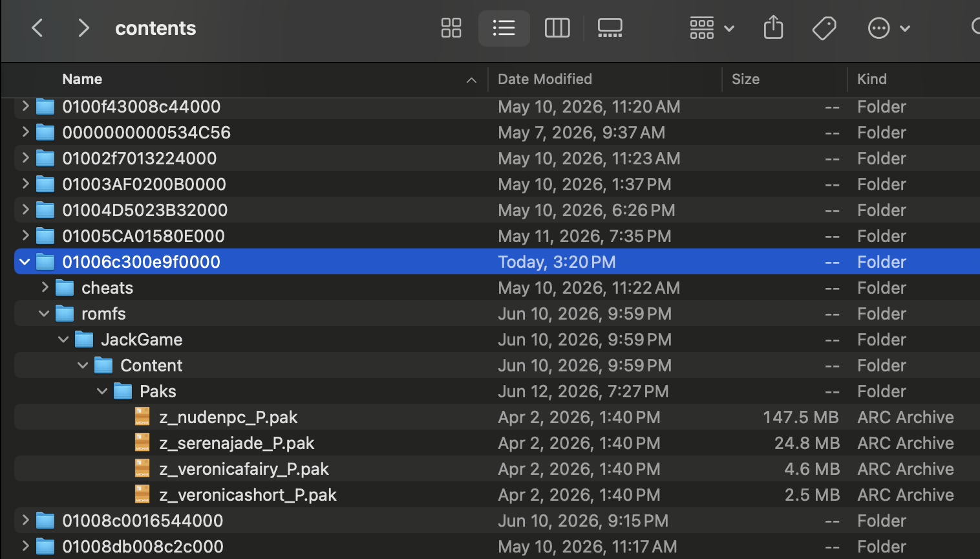Click the 01002f7013224000 folder icon
This screenshot has width=980, height=559.
pyautogui.click(x=45, y=158)
